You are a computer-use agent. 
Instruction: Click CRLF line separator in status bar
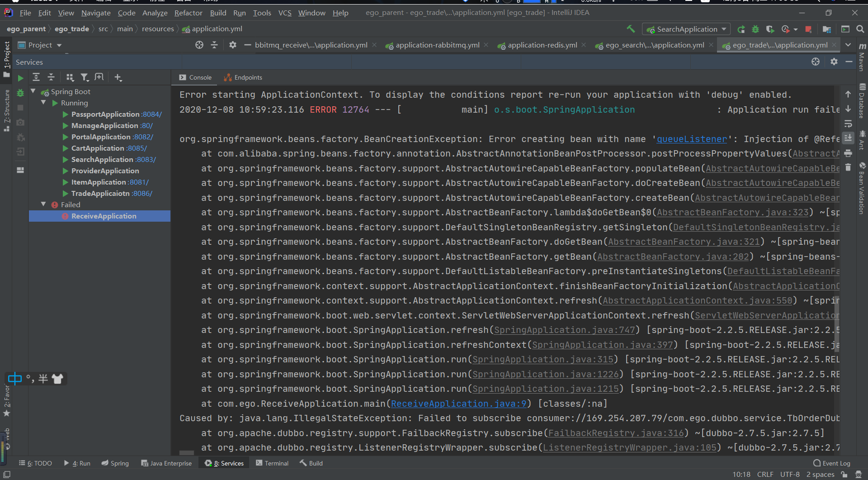pyautogui.click(x=765, y=475)
